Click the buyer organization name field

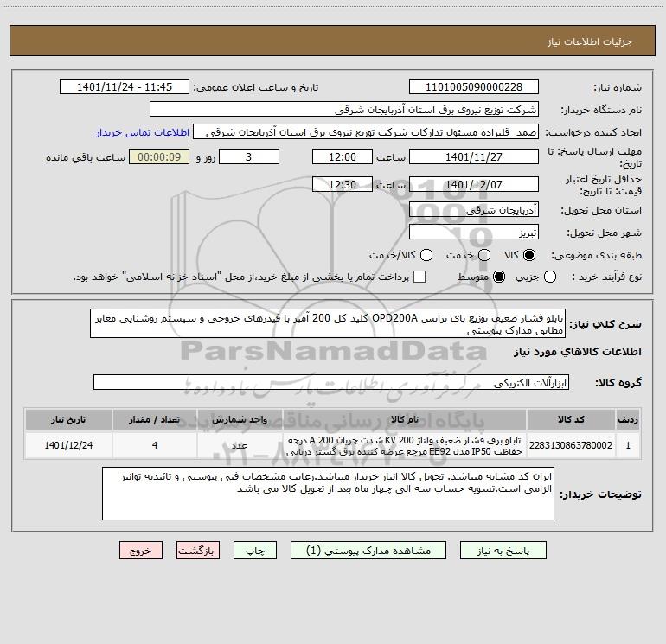pyautogui.click(x=344, y=110)
